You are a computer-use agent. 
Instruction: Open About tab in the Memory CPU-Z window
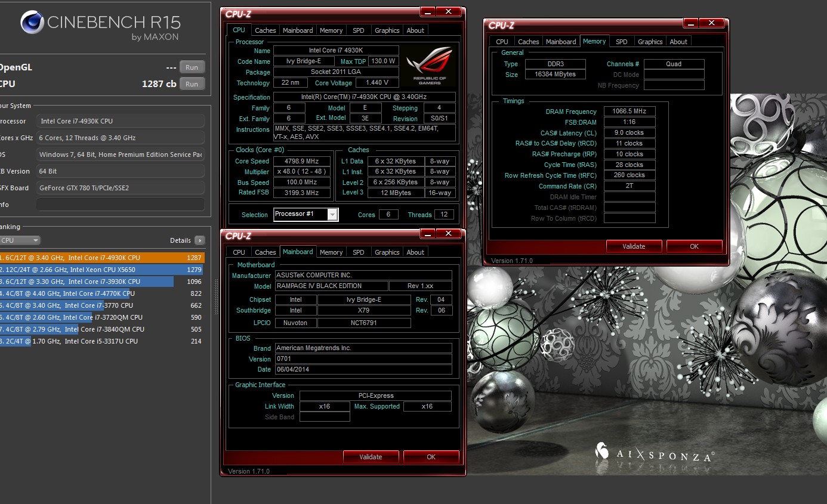(678, 42)
